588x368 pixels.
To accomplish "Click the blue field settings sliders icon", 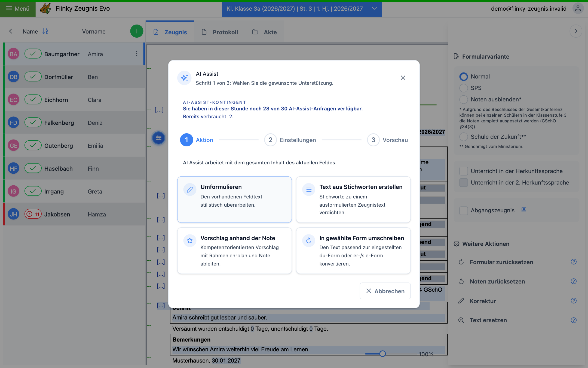I will [x=158, y=138].
